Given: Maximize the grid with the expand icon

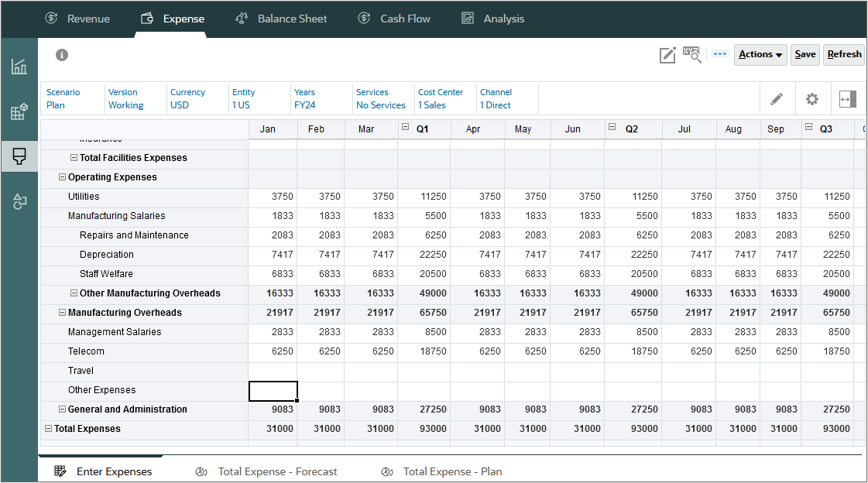Looking at the screenshot, I should 847,98.
